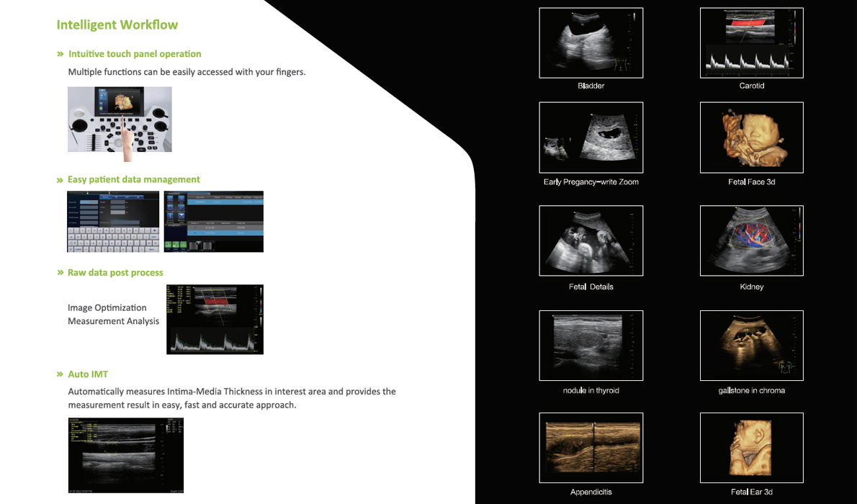Click the Kidney caption

pyautogui.click(x=752, y=287)
